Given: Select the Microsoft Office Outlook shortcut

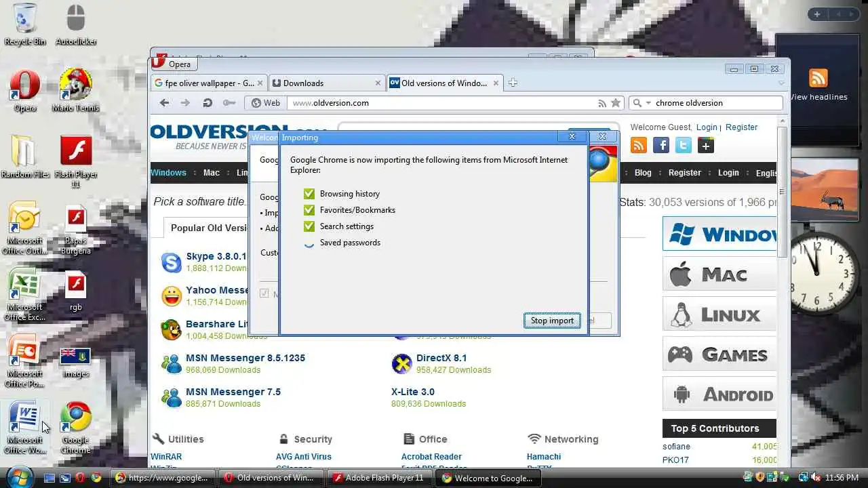Looking at the screenshot, I should pyautogui.click(x=25, y=228).
